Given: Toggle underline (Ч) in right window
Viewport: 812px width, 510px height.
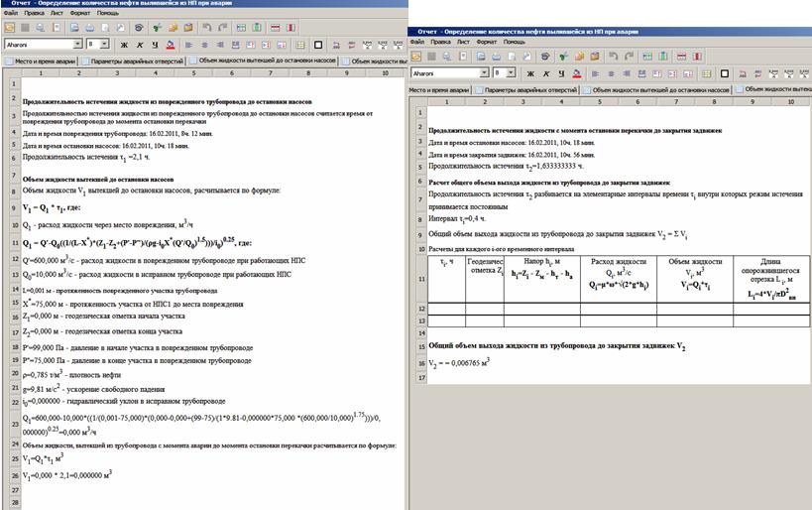Looking at the screenshot, I should tap(562, 73).
